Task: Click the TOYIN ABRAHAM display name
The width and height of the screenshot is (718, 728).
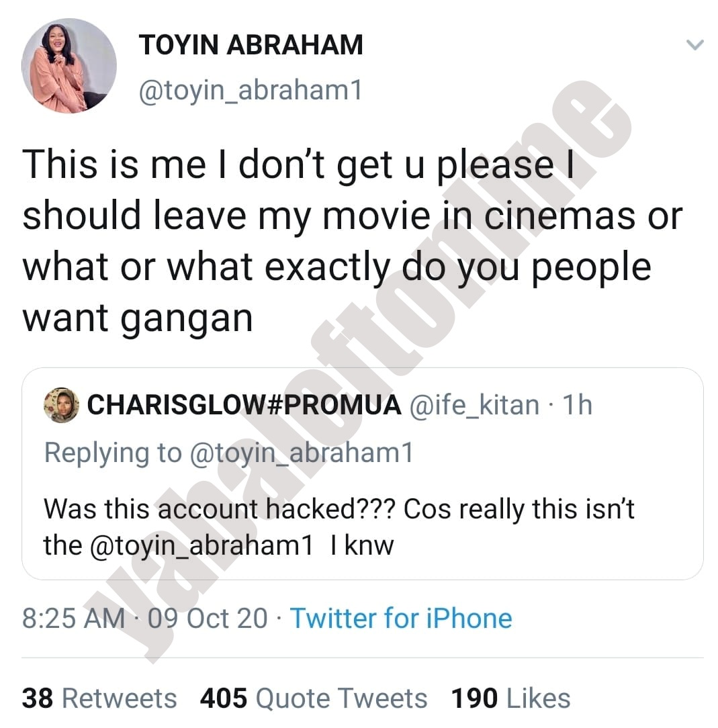Action: point(251,45)
